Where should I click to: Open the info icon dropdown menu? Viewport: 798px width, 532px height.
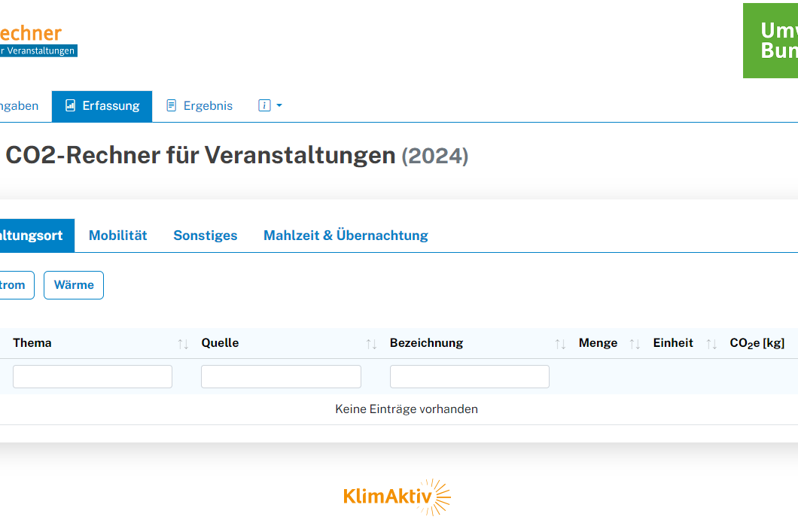270,106
